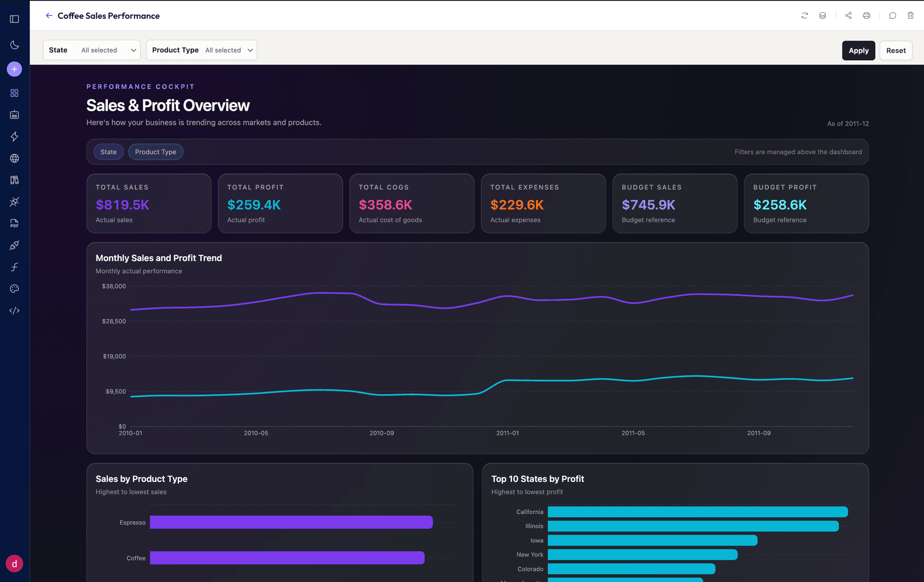Image resolution: width=924 pixels, height=582 pixels.
Task: Click the California profit bar
Action: pyautogui.click(x=698, y=512)
